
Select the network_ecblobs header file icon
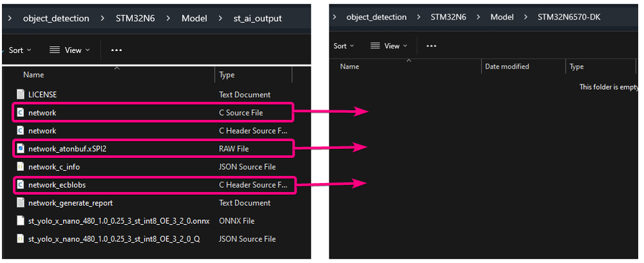(x=20, y=184)
